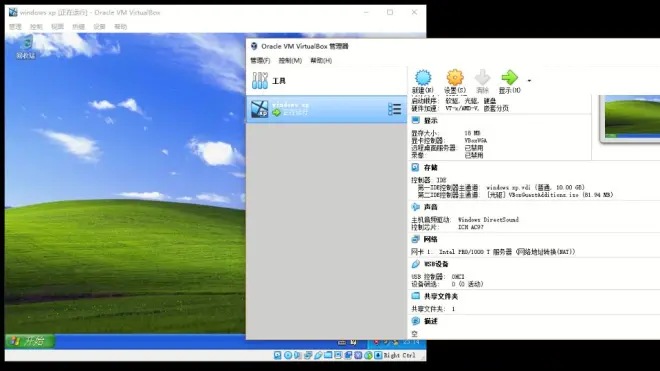Click the greyed 清除 discard arrow icon

click(482, 78)
